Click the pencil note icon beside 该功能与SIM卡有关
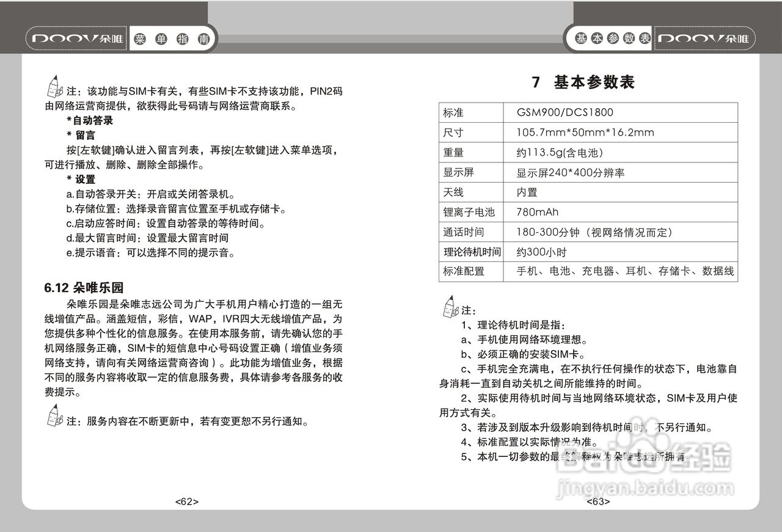782x532 pixels. 54,88
